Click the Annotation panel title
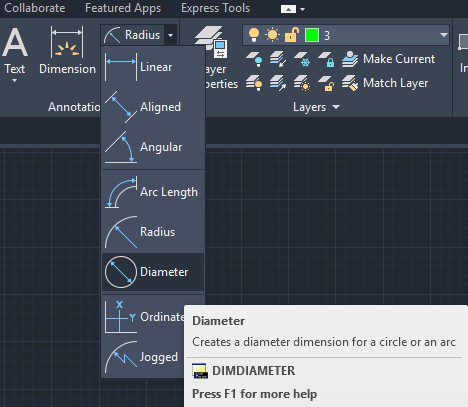The image size is (468, 407). click(74, 107)
